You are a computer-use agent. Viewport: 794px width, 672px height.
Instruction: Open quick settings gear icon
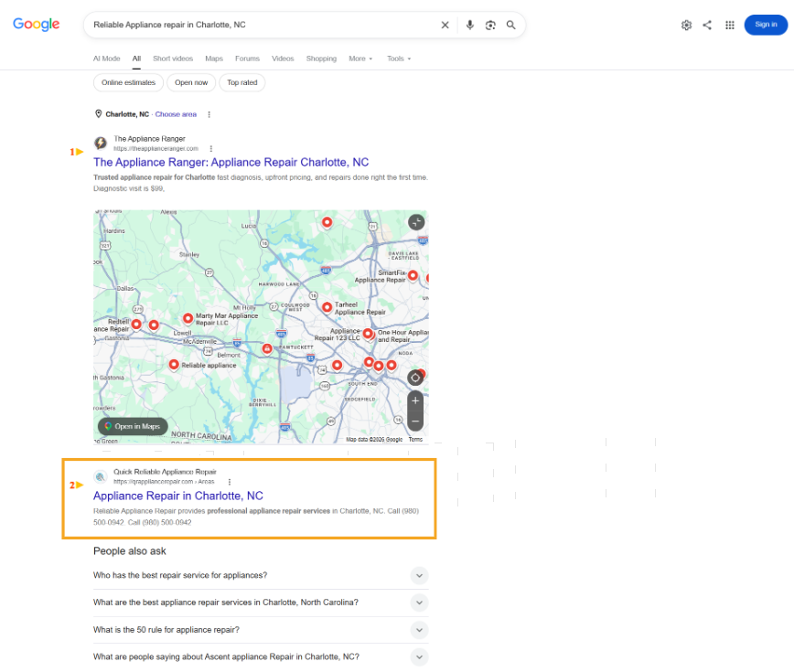coord(686,25)
